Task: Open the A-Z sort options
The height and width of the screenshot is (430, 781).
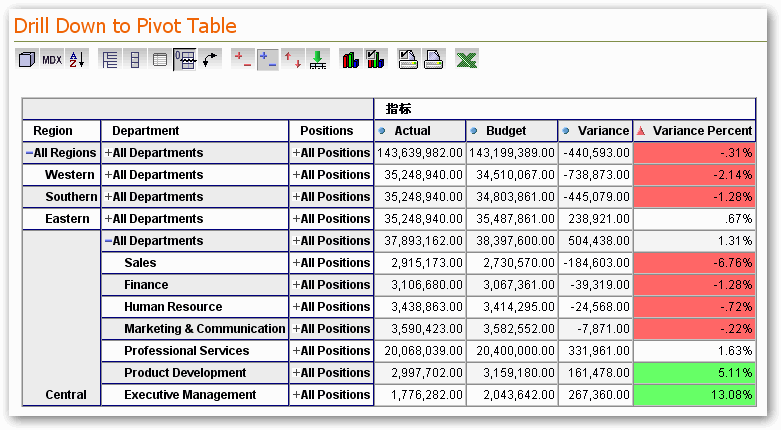Action: pyautogui.click(x=77, y=60)
